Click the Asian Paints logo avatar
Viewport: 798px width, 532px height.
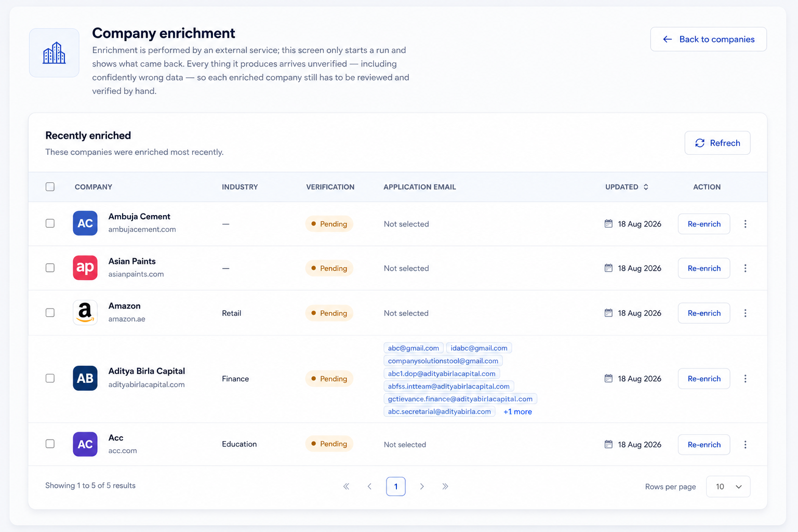pos(85,268)
